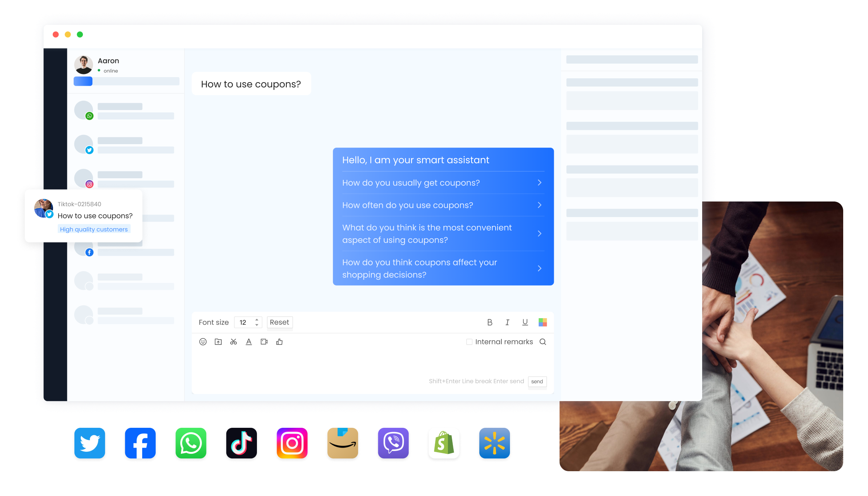Toggle underline formatting
This screenshot has width=868, height=496.
tap(525, 322)
